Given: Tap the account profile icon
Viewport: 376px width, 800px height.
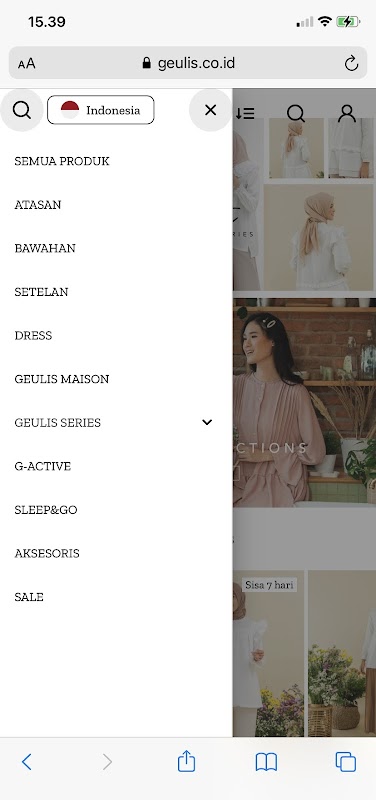Looking at the screenshot, I should (347, 113).
